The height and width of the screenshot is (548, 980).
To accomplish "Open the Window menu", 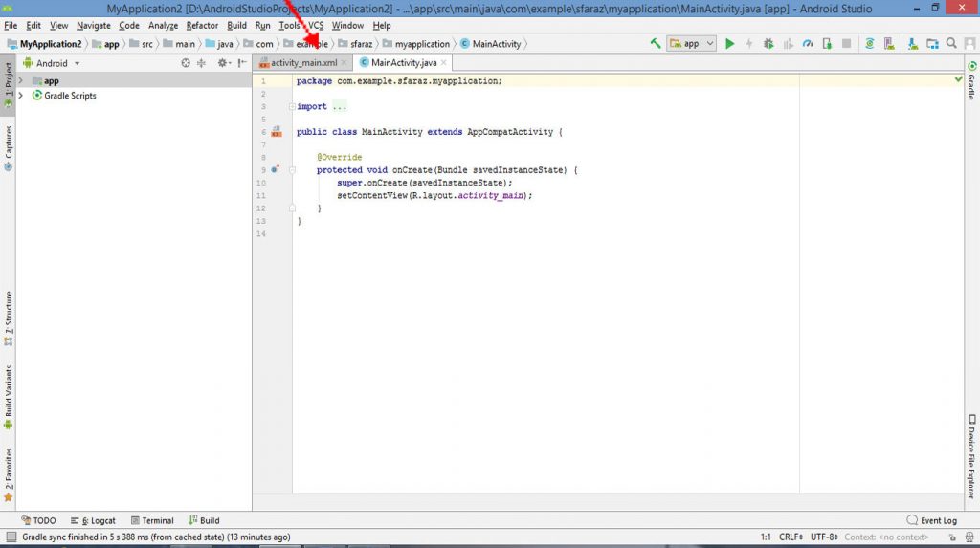I will (347, 26).
